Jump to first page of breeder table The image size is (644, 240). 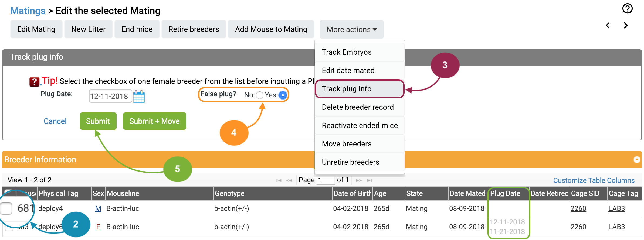coord(279,180)
